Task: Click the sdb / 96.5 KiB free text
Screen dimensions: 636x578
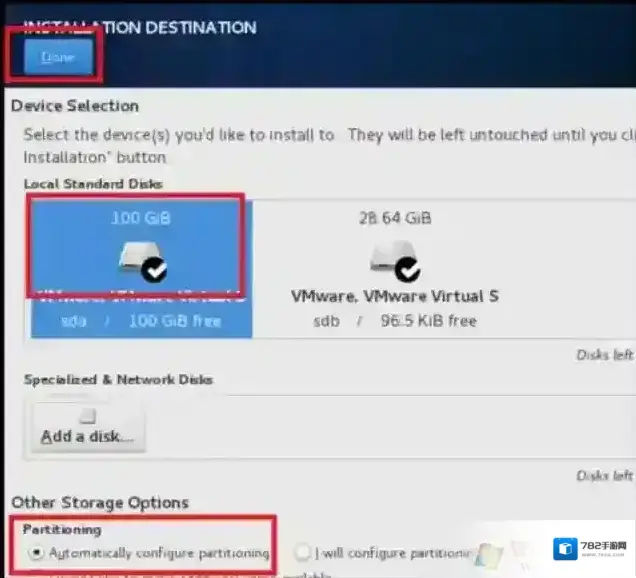Action: [394, 321]
